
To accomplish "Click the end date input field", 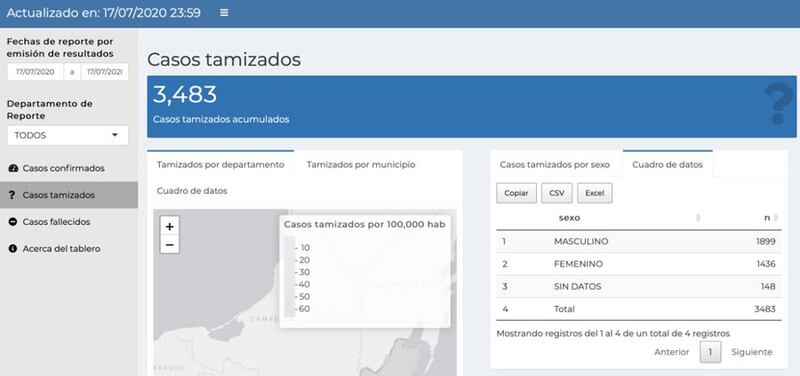I will (x=105, y=72).
